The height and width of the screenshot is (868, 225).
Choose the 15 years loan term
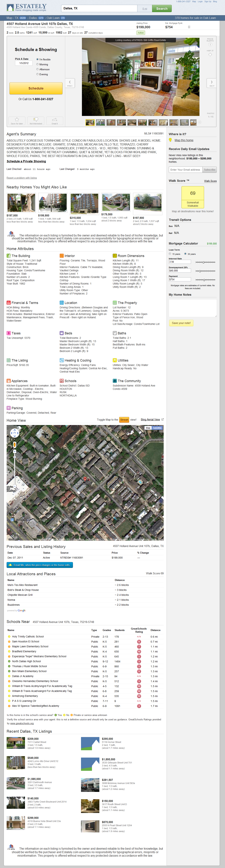click(x=170, y=254)
